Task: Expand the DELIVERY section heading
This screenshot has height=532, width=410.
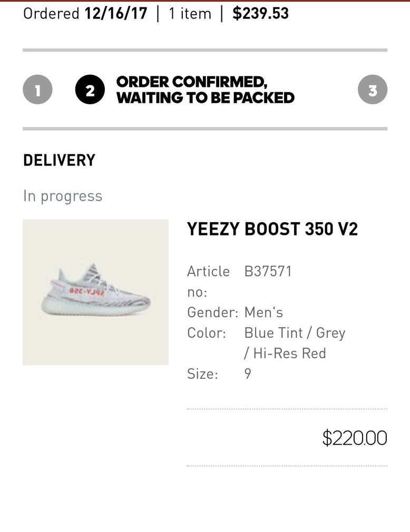Action: pos(58,160)
